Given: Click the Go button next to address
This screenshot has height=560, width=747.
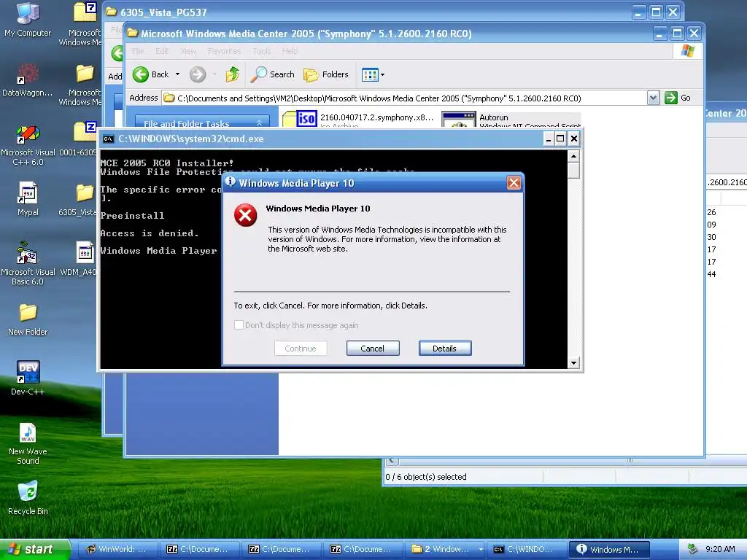Looking at the screenshot, I should pos(678,98).
